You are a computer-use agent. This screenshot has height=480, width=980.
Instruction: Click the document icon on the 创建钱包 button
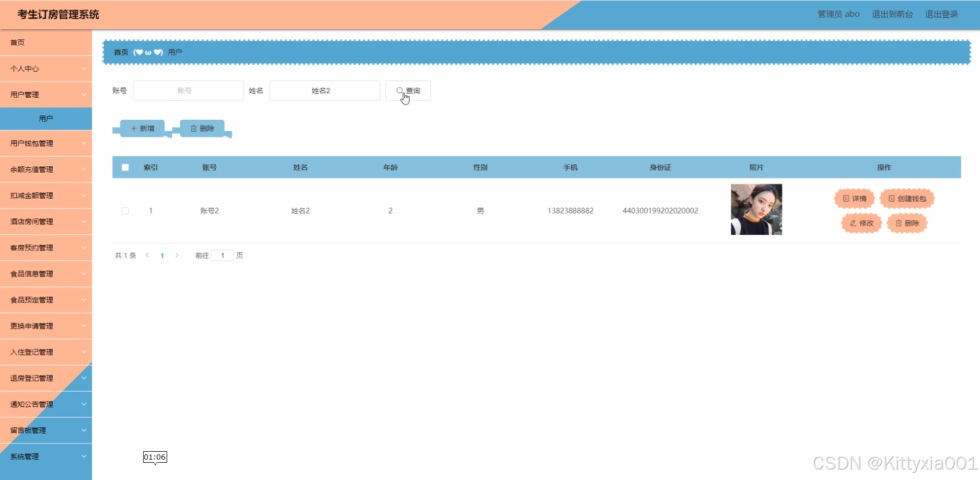892,199
